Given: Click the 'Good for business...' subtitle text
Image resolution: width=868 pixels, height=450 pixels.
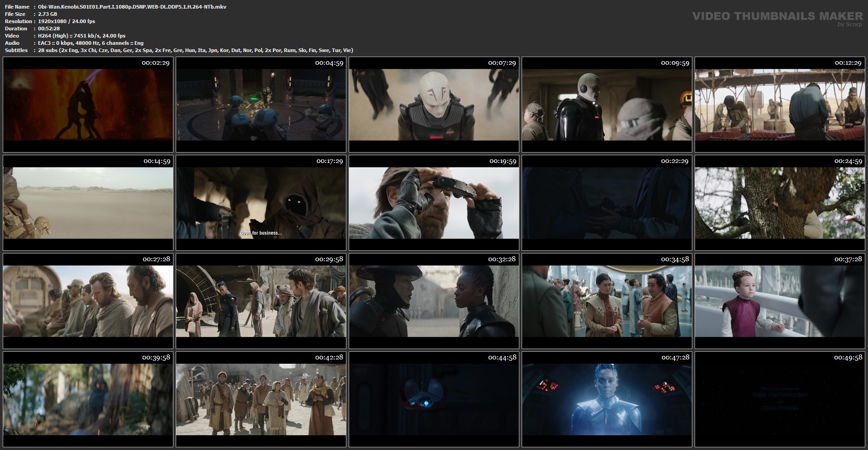Looking at the screenshot, I should point(261,233).
